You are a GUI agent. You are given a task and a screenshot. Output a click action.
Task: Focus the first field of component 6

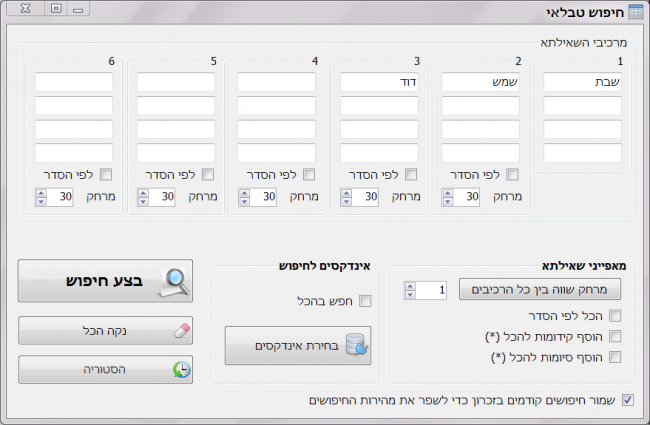click(x=74, y=82)
